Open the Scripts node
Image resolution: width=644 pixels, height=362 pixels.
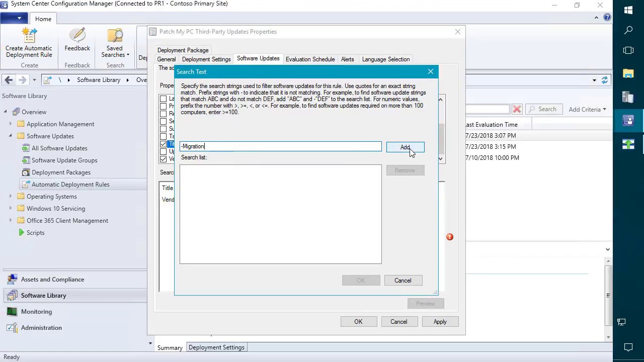pos(35,233)
